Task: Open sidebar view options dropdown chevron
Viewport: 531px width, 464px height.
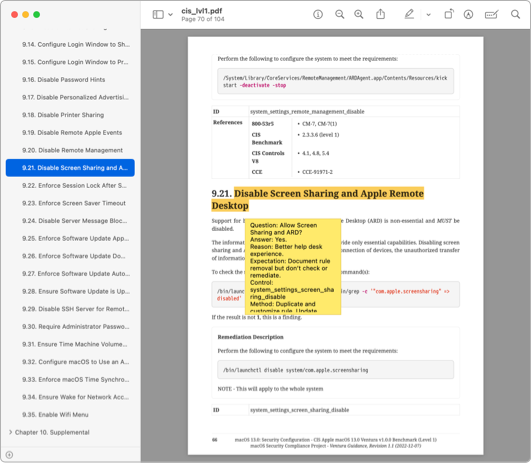Action: pyautogui.click(x=170, y=15)
